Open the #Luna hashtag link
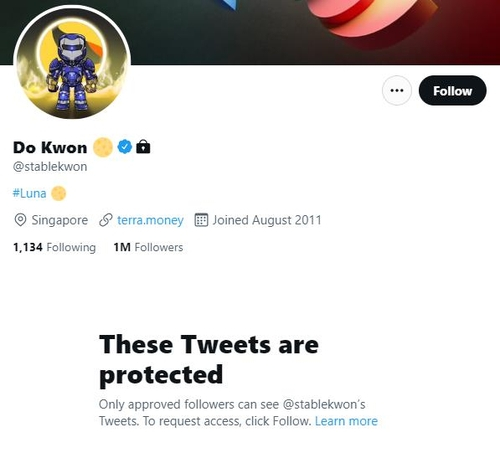Screen dimensions: 500x458 [29, 193]
